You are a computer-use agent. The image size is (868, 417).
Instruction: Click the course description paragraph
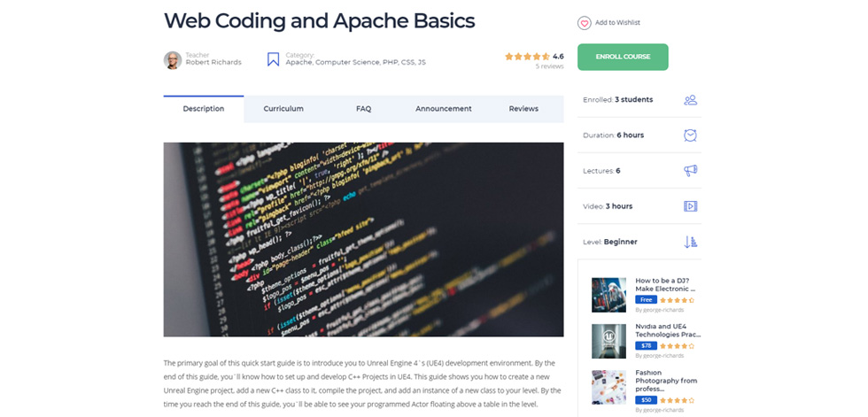pos(362,384)
